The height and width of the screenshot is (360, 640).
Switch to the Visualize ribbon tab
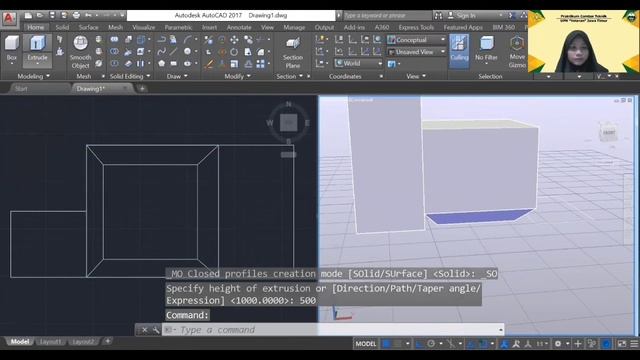click(x=143, y=27)
